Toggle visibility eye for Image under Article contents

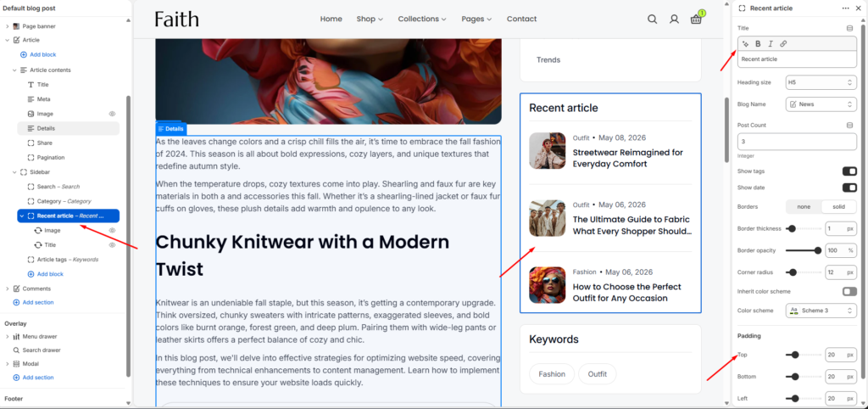tap(113, 114)
